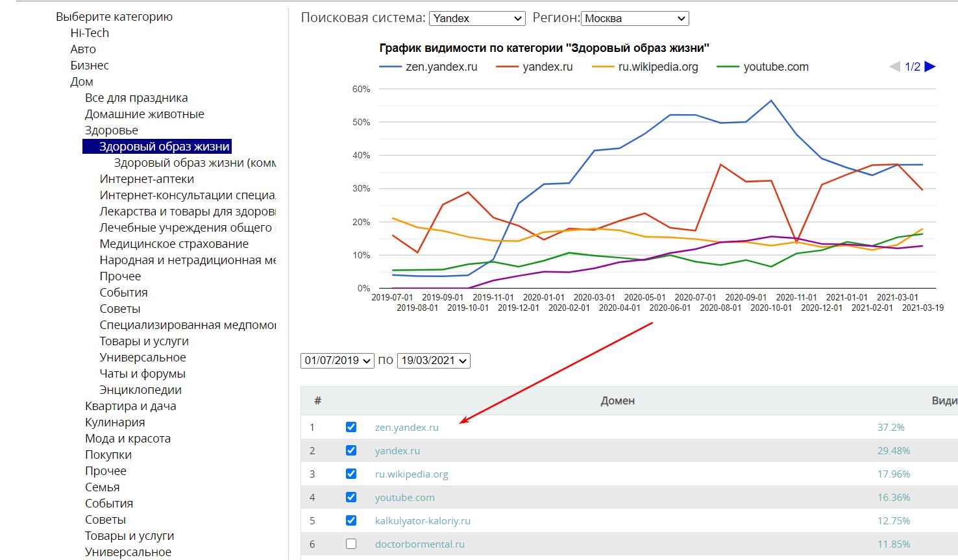Click yandex.ru legend entry in chart
Screen dimensions: 958x560
[534, 67]
